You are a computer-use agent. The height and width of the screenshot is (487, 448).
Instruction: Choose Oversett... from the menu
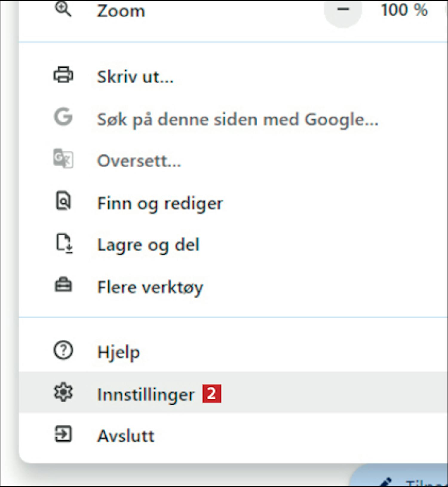[x=233, y=160]
